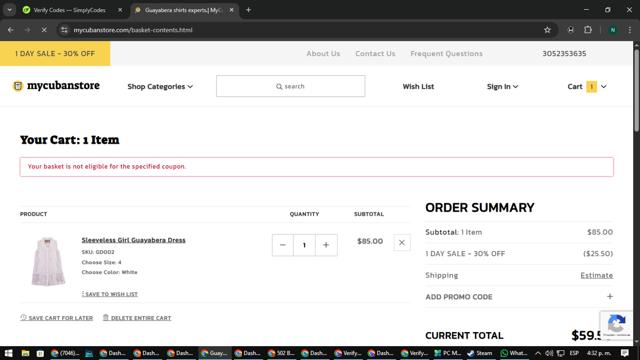Click the guayabera dress product thumbnail
The height and width of the screenshot is (360, 640).
point(48,261)
